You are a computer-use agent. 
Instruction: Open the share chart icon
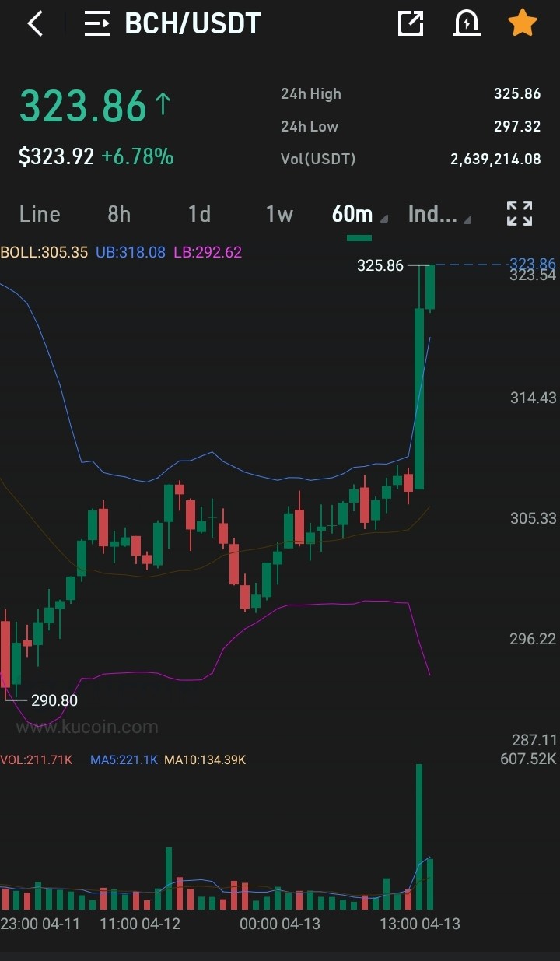tap(411, 23)
